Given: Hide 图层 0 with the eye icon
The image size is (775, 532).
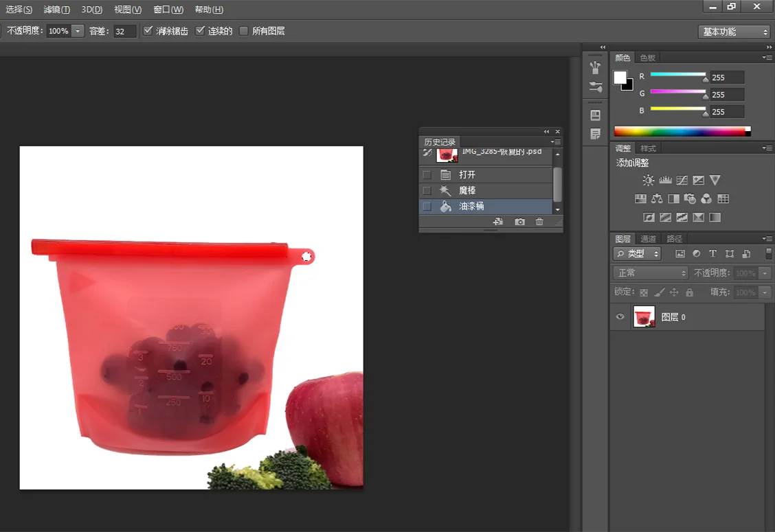Looking at the screenshot, I should coord(620,317).
